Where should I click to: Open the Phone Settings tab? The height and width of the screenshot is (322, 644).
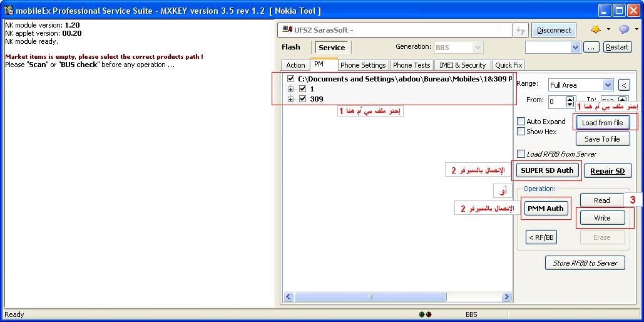363,65
